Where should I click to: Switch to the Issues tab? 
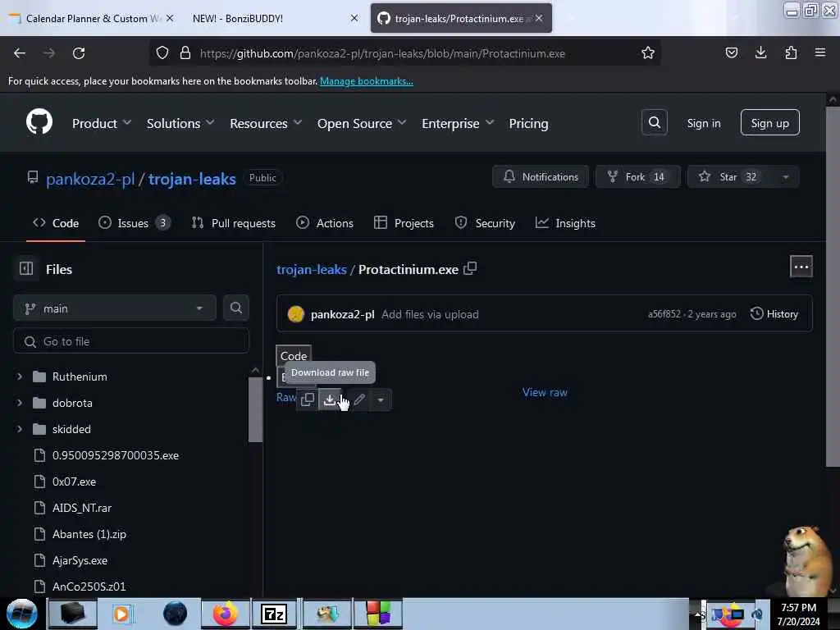(135, 223)
